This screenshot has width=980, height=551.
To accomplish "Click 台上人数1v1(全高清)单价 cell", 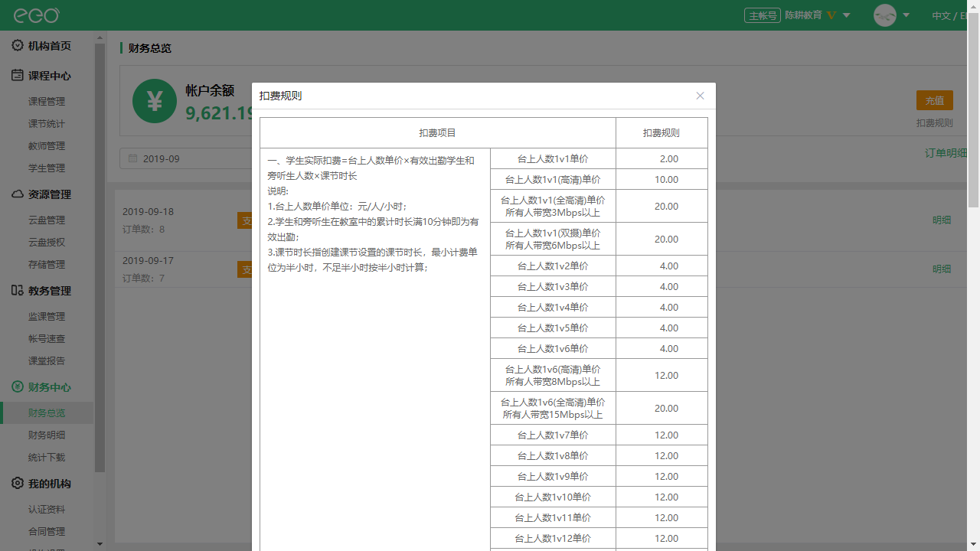I will (x=553, y=206).
